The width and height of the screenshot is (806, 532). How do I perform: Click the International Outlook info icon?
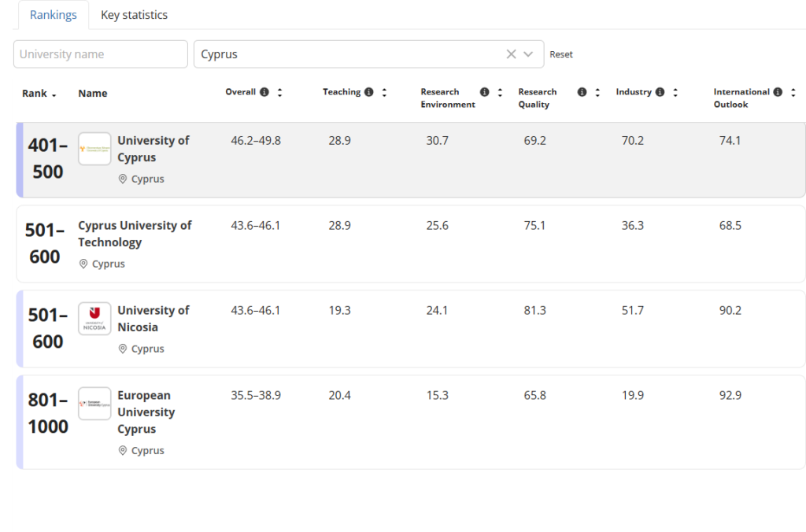pos(778,92)
